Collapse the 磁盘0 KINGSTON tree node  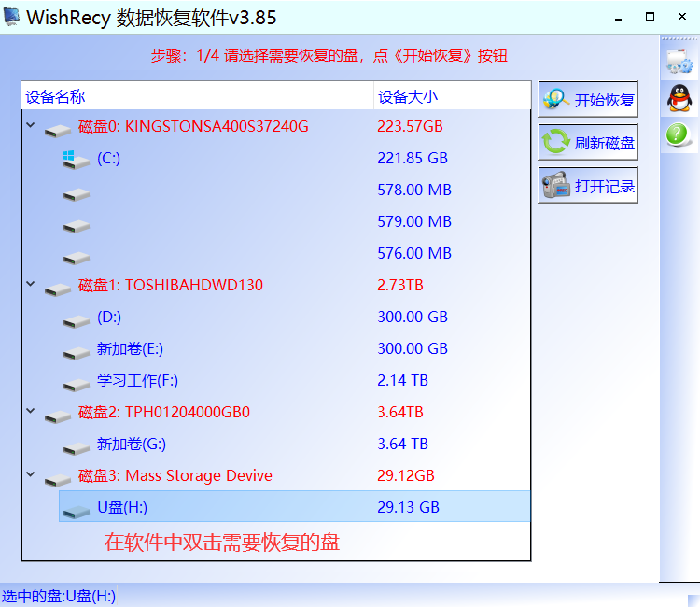(x=31, y=125)
